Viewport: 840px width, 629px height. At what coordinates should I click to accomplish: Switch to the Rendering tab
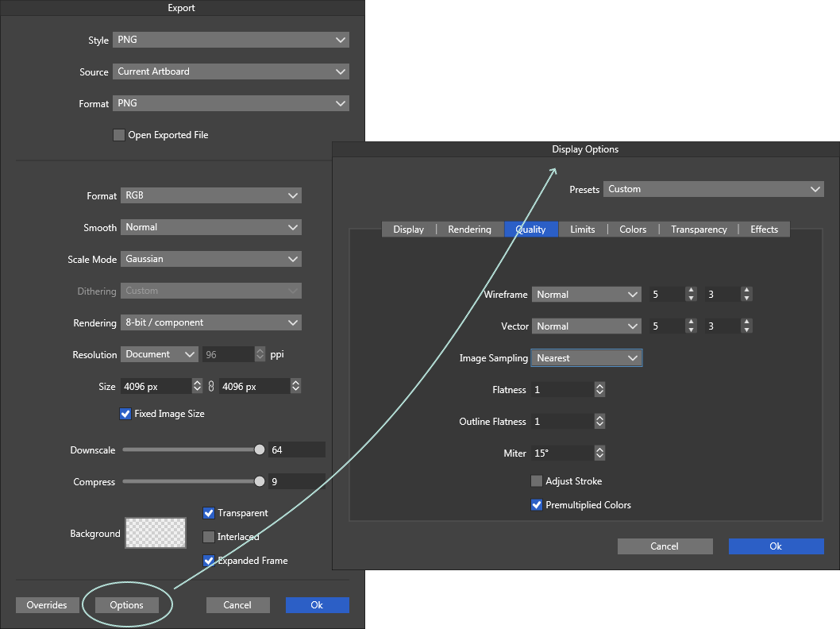[470, 230]
